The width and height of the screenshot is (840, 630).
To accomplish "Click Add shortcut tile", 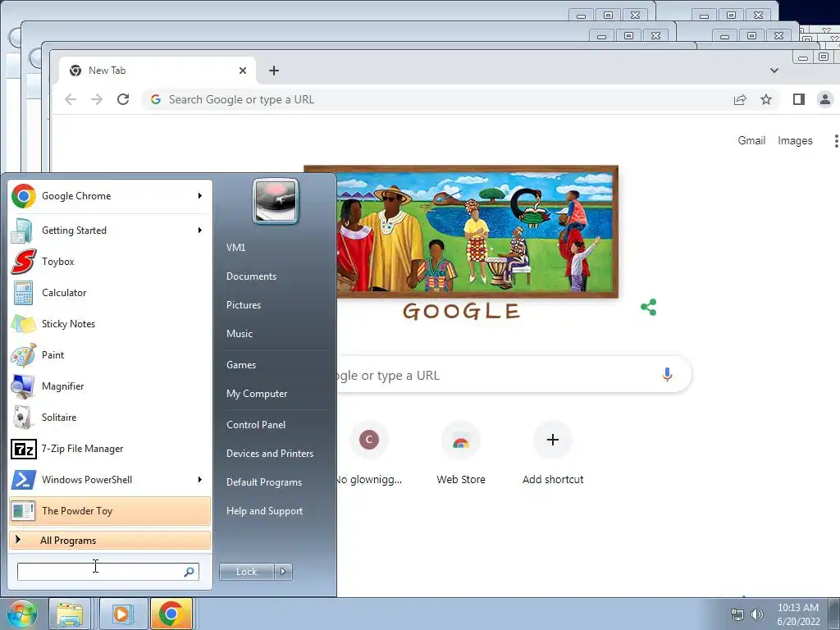I will coord(553,454).
